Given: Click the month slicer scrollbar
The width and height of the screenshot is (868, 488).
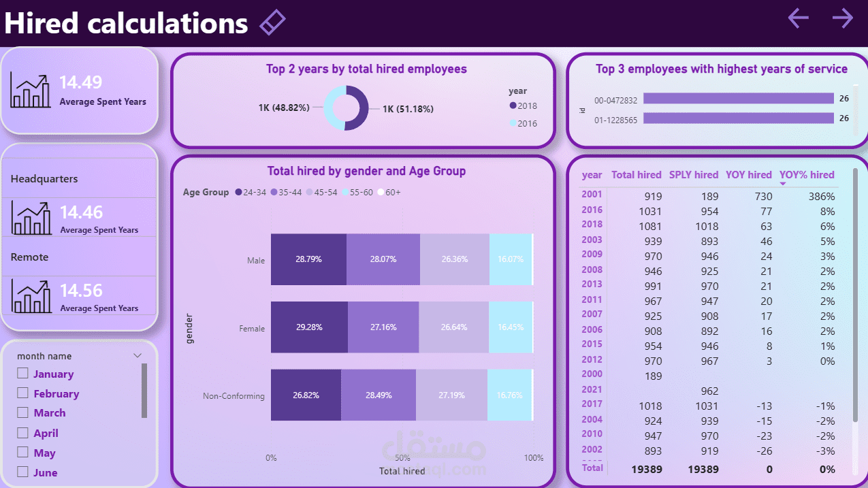Looking at the screenshot, I should pos(144,391).
